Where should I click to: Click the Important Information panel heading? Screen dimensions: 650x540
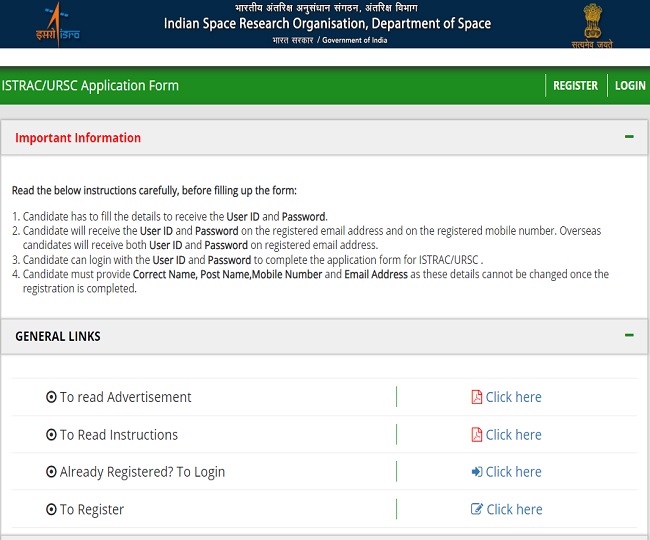[78, 138]
